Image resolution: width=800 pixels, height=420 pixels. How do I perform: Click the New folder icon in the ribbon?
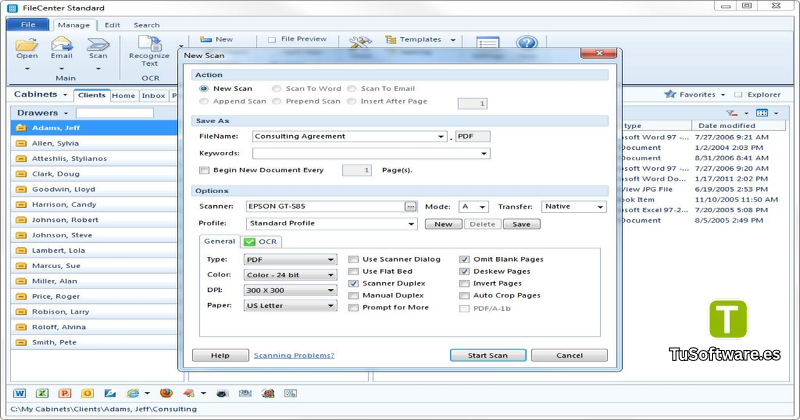(206, 39)
